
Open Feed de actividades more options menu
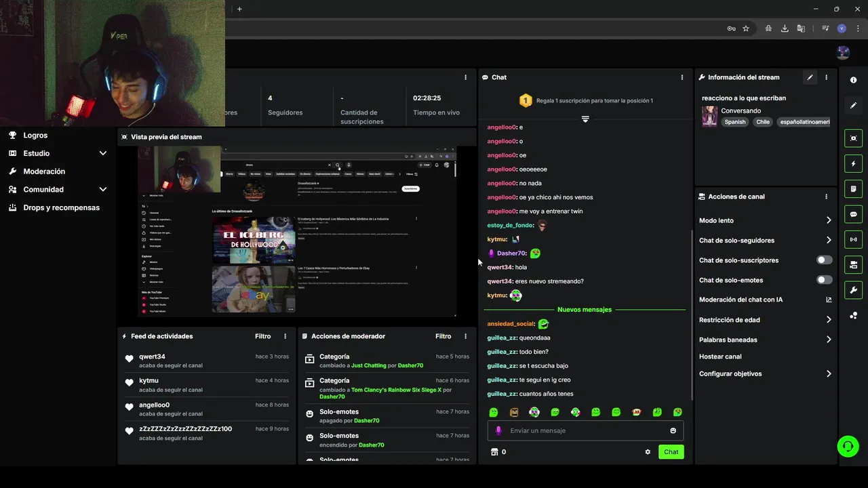pyautogui.click(x=285, y=336)
